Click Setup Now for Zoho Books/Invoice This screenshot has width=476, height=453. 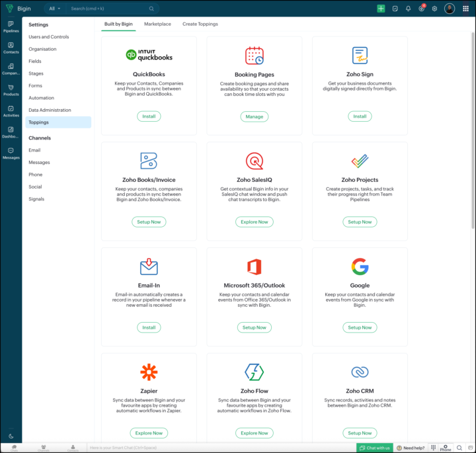point(149,222)
